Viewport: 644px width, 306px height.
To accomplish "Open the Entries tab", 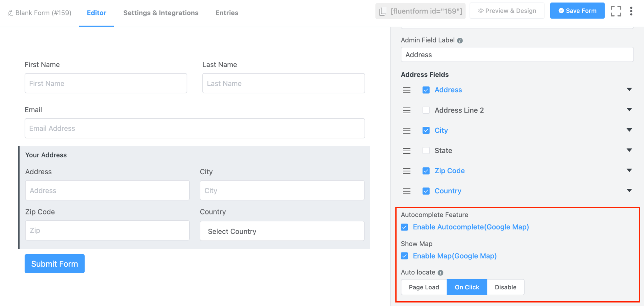I will [x=227, y=13].
